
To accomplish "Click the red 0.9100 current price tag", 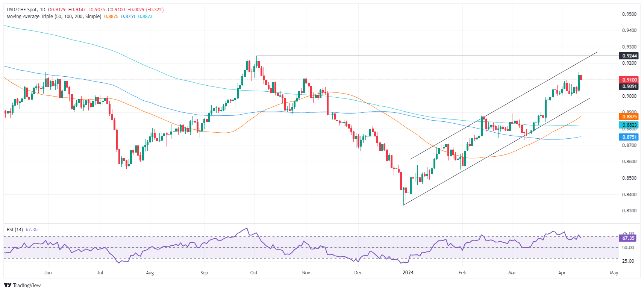I will [x=629, y=80].
